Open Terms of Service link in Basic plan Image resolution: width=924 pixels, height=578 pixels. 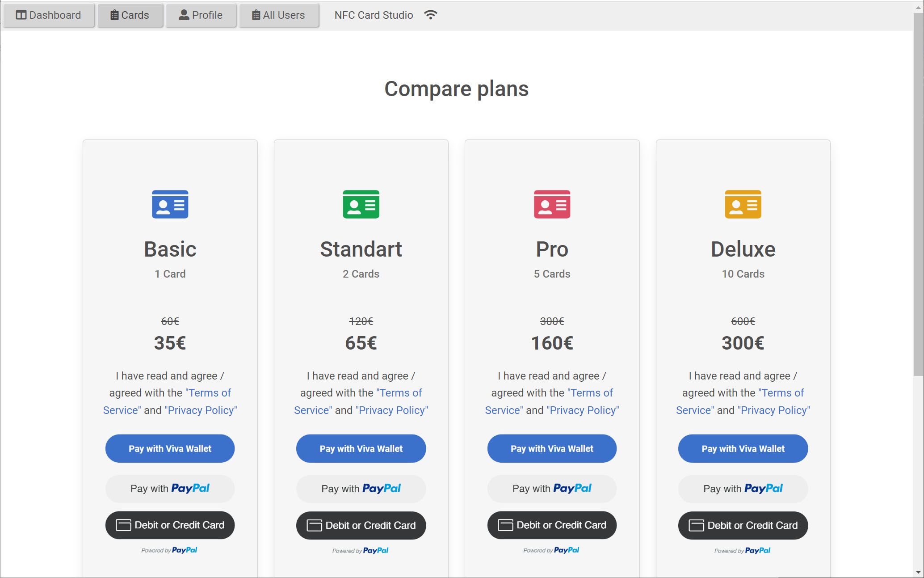(209, 393)
